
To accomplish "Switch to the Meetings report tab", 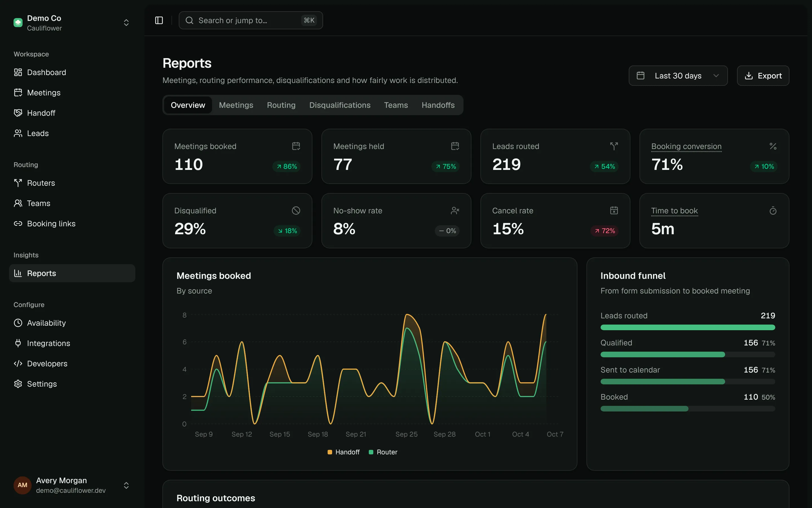I will [x=236, y=105].
